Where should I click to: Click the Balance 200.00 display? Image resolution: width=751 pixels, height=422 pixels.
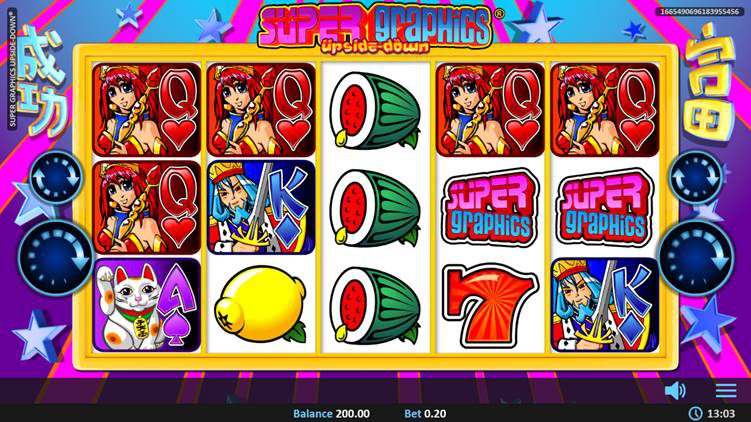click(331, 413)
